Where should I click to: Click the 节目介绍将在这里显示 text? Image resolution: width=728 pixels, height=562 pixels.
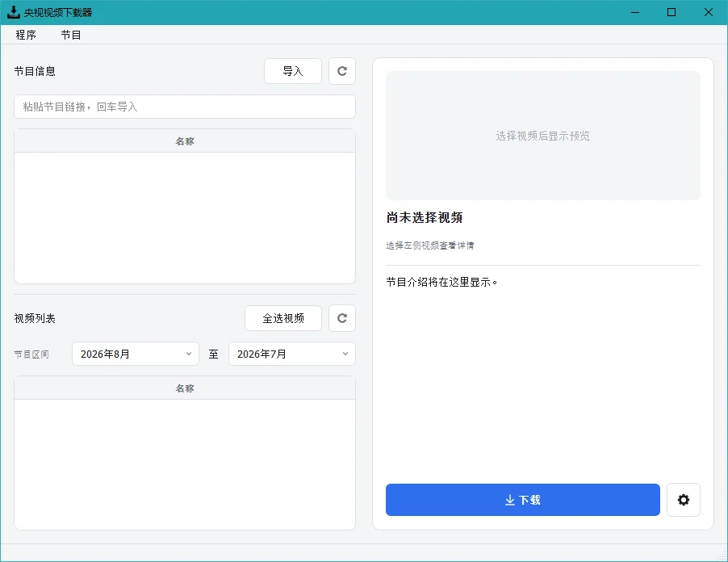[441, 282]
